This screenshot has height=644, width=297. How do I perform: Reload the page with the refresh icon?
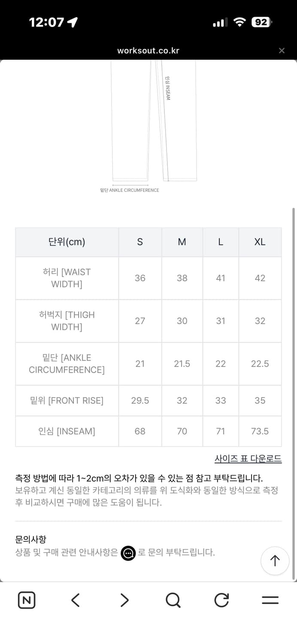pos(221,600)
